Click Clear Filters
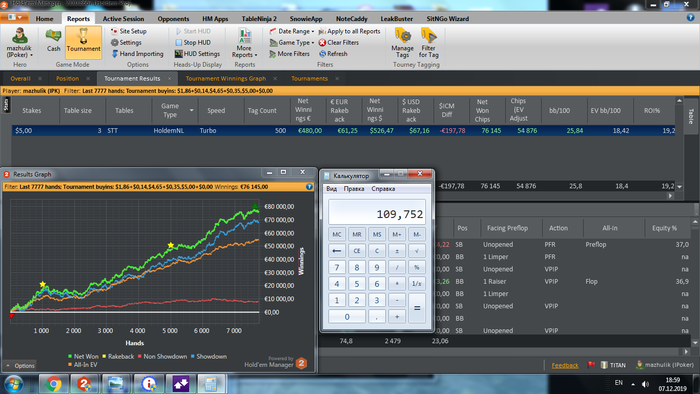Screen dimensions: 700x394 (x=338, y=42)
